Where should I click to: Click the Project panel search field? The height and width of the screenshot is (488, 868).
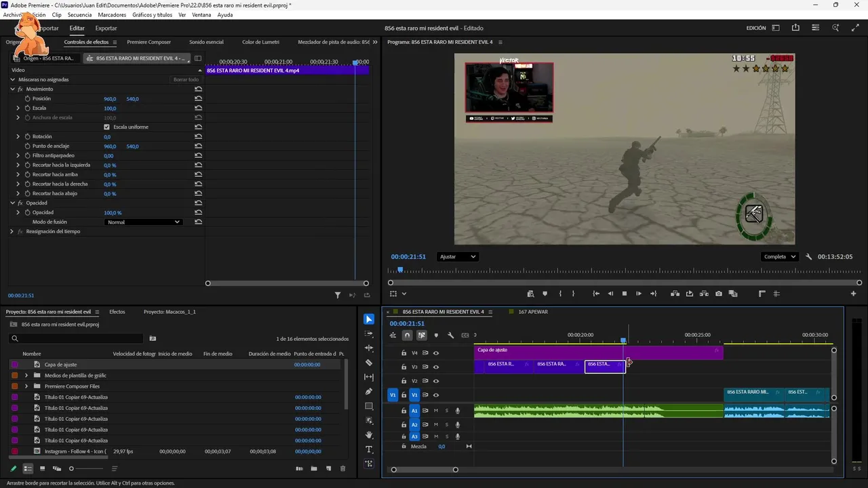point(76,338)
